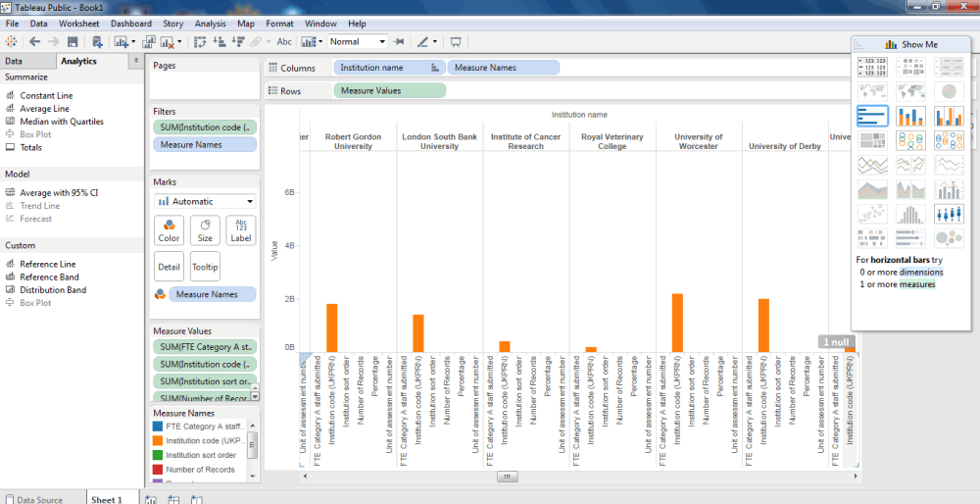Save the workbook via floppy icon
Viewport: 980px width, 504px height.
[x=73, y=42]
